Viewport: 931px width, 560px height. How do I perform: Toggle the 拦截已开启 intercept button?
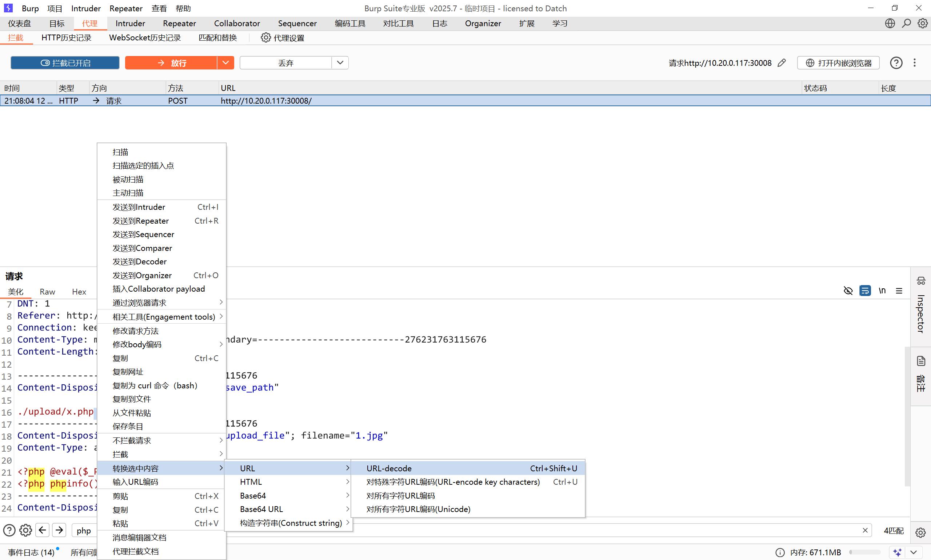(65, 63)
